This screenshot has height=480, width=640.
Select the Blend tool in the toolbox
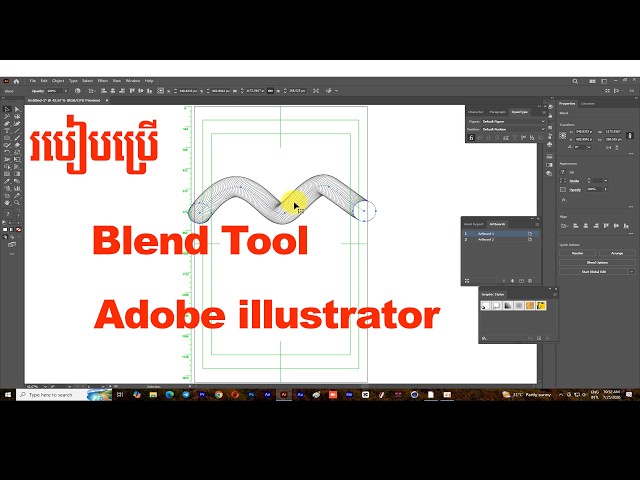coord(17,181)
